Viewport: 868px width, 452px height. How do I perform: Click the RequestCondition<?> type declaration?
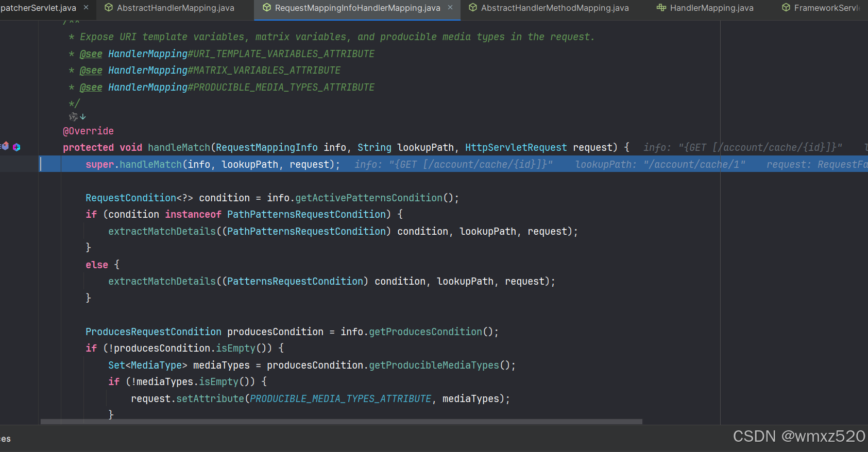(139, 198)
